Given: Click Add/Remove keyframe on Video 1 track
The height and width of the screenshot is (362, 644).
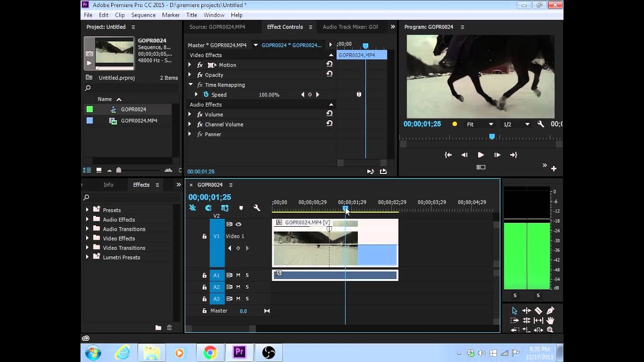Looking at the screenshot, I should [238, 248].
